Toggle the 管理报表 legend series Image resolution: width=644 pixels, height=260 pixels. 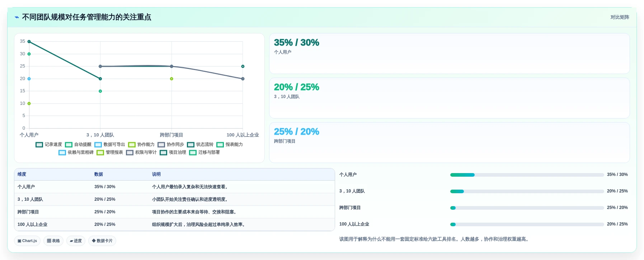tap(110, 152)
